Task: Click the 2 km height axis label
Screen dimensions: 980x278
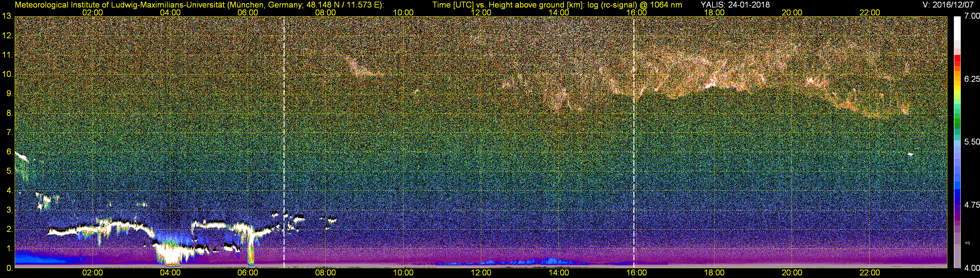Action: 9,229
